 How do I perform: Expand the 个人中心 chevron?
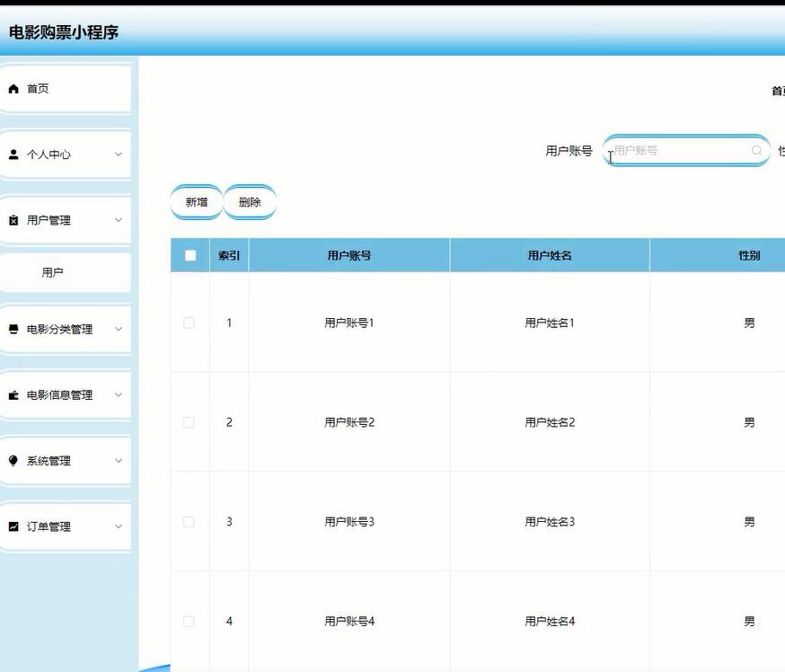pyautogui.click(x=119, y=155)
